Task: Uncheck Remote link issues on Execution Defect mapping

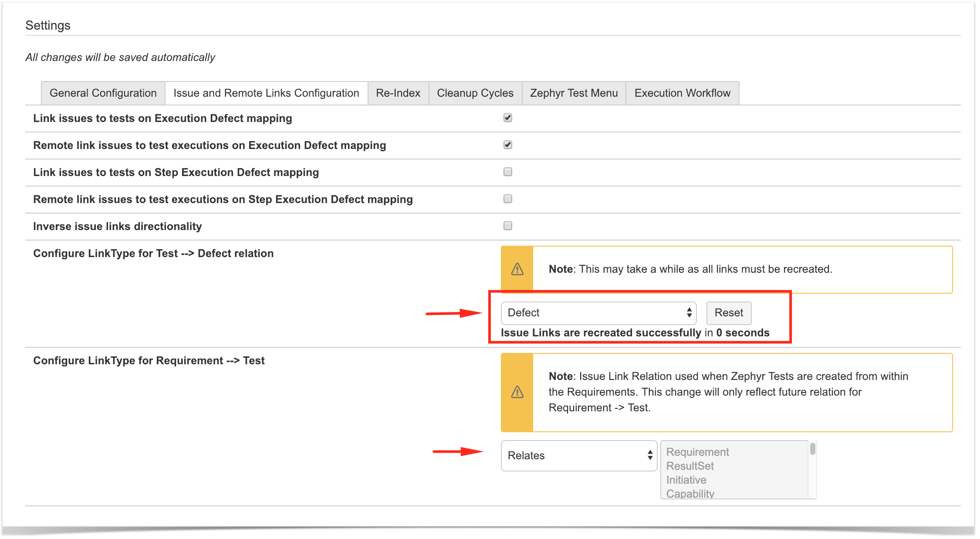Action: coord(508,145)
